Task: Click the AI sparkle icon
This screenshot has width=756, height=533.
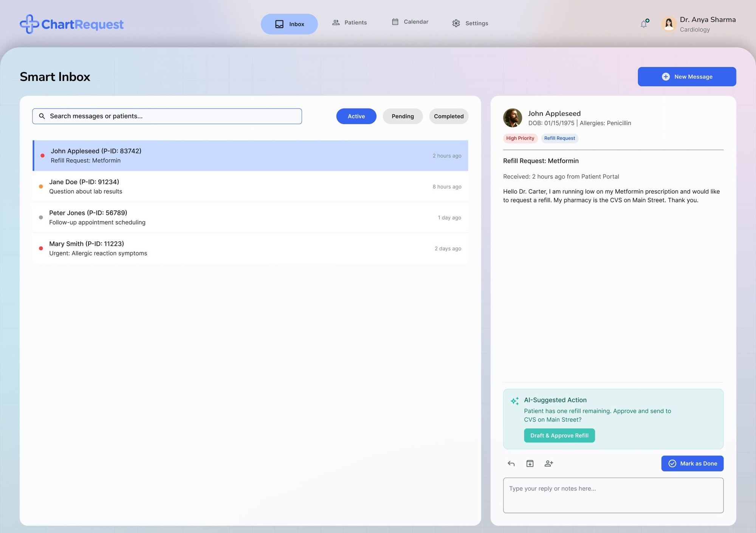Action: 514,401
